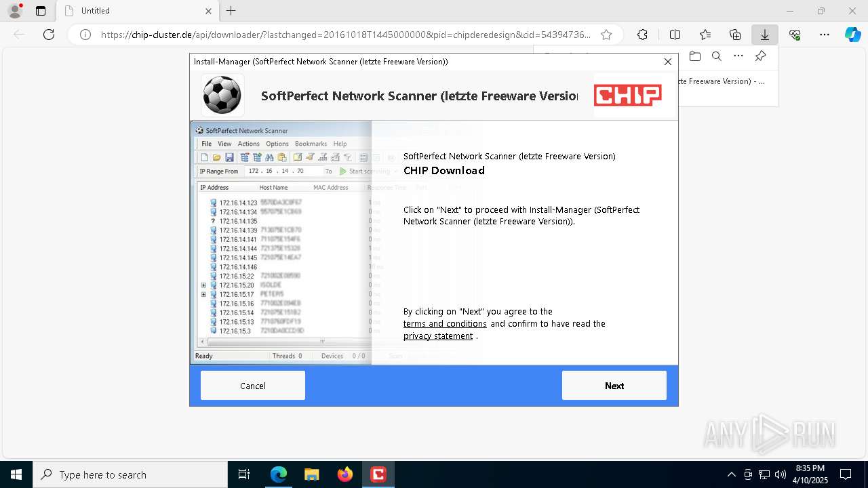The width and height of the screenshot is (868, 488).
Task: Open the network tray icon
Action: pyautogui.click(x=764, y=474)
